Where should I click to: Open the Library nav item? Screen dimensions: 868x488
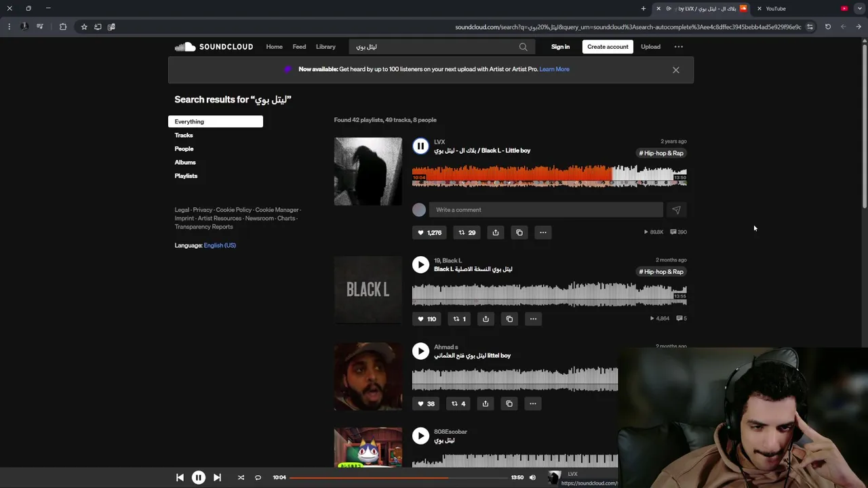(325, 47)
